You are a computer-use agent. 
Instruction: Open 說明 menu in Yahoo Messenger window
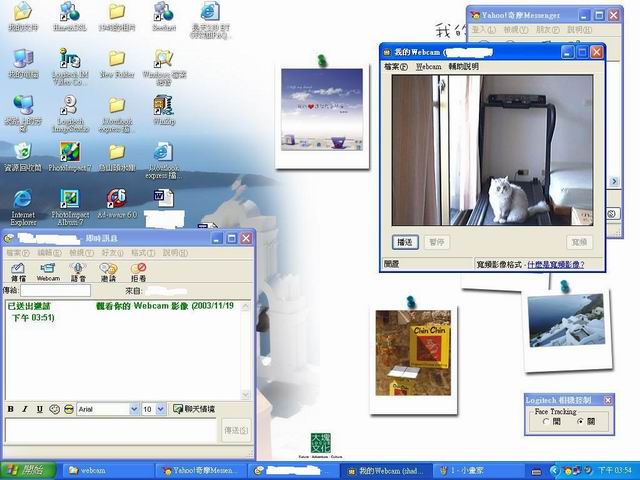pos(580,30)
